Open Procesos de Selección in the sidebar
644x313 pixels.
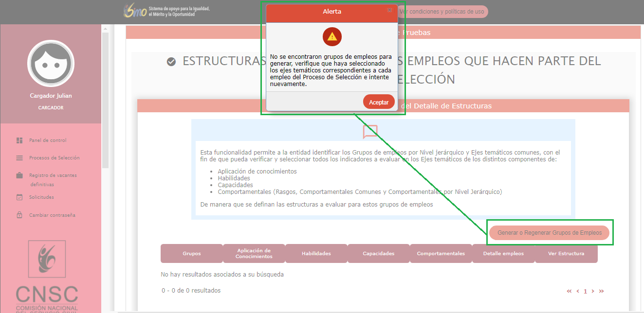(x=54, y=158)
